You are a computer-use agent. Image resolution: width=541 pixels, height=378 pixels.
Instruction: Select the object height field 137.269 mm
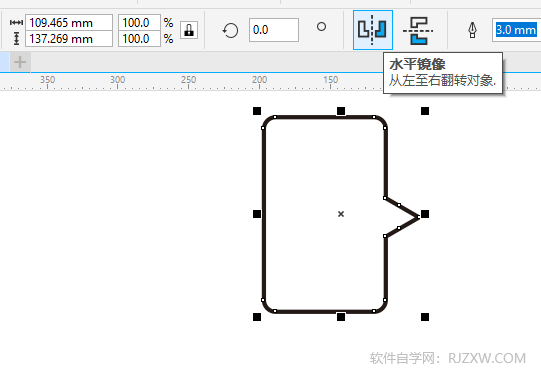(x=69, y=39)
